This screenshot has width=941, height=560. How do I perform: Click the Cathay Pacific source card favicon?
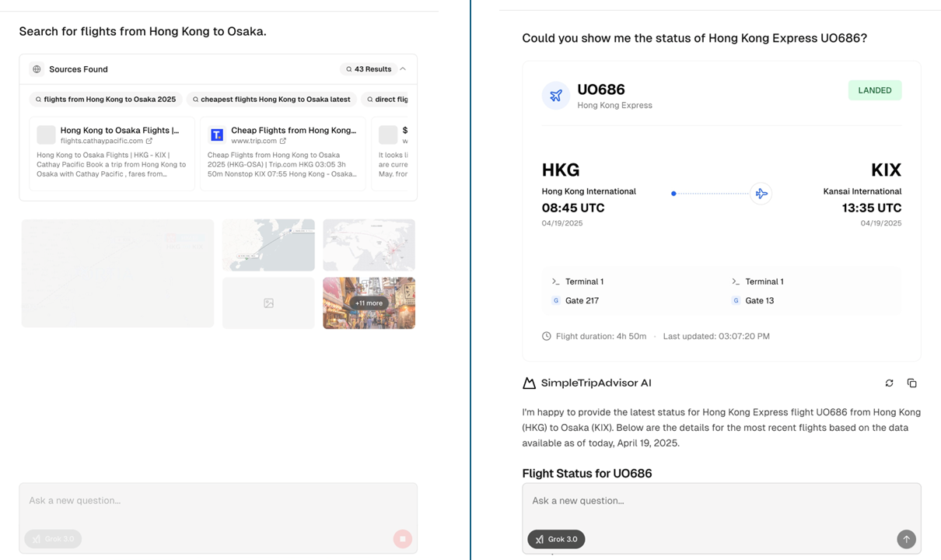point(47,135)
